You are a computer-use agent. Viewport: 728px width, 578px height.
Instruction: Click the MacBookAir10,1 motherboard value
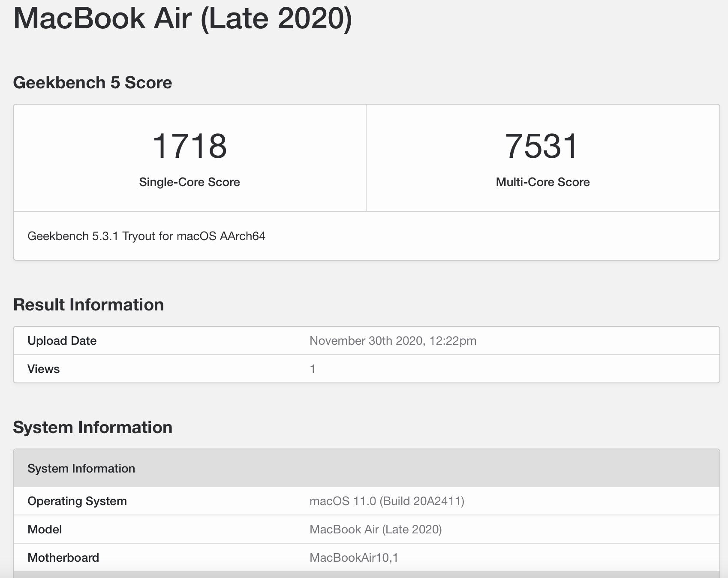(354, 557)
